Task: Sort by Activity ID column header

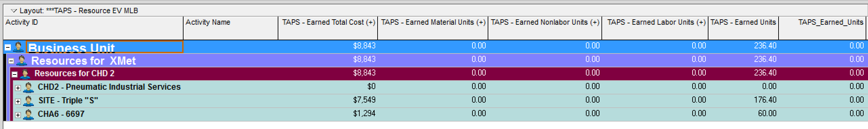Action: (x=93, y=28)
